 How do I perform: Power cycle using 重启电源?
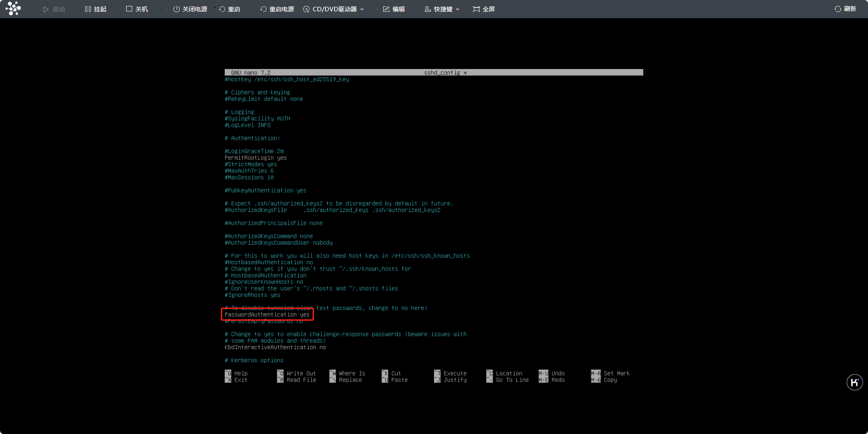[277, 9]
